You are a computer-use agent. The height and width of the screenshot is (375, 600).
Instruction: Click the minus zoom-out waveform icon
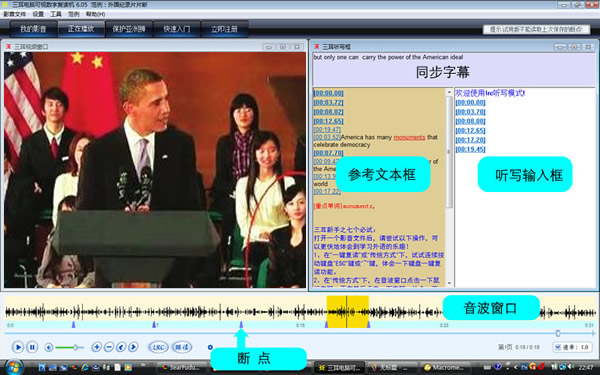(x=109, y=347)
